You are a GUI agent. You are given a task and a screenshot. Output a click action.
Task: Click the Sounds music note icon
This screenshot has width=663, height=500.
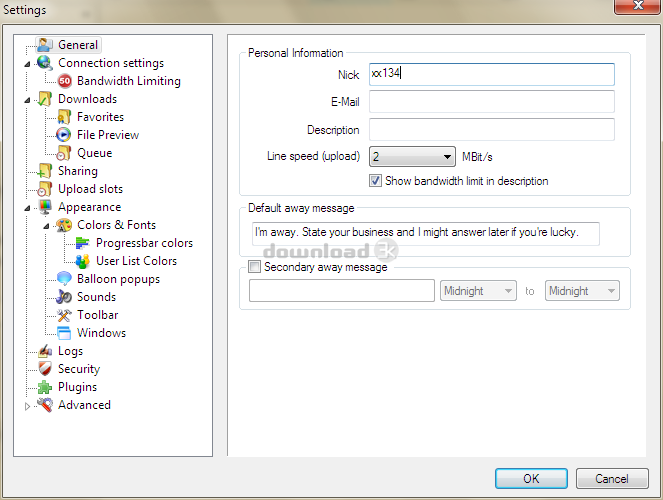[64, 297]
